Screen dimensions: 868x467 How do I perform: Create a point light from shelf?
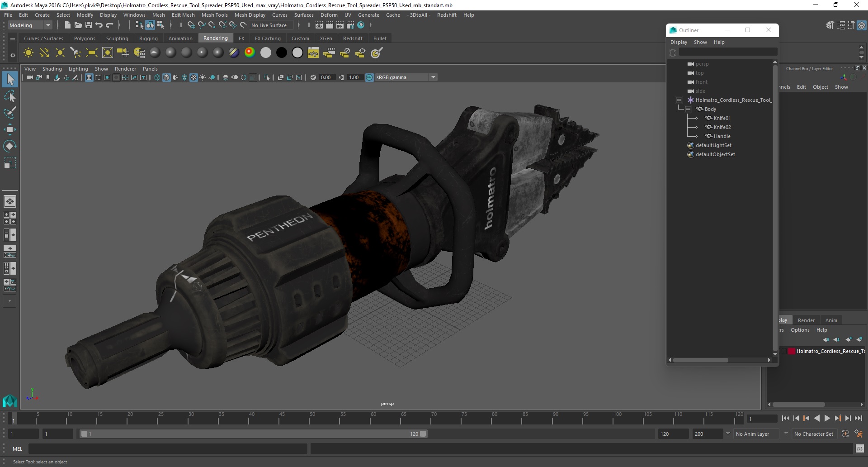[x=60, y=53]
